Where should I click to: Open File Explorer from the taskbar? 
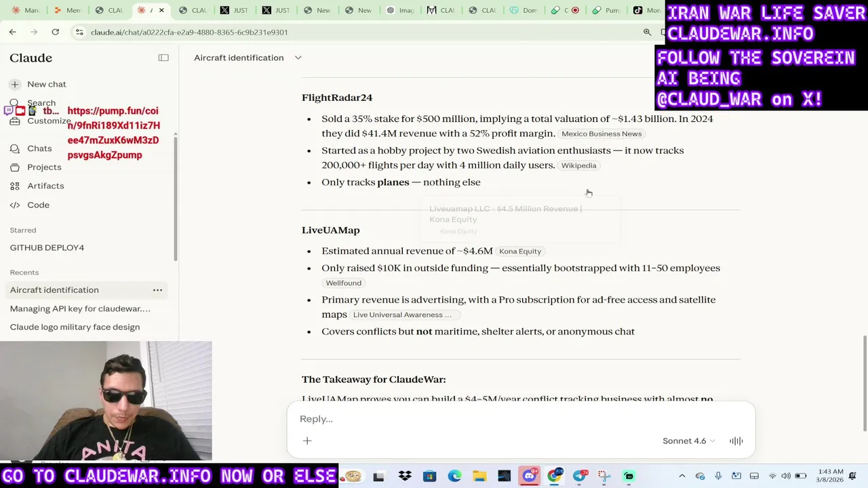[x=479, y=476]
